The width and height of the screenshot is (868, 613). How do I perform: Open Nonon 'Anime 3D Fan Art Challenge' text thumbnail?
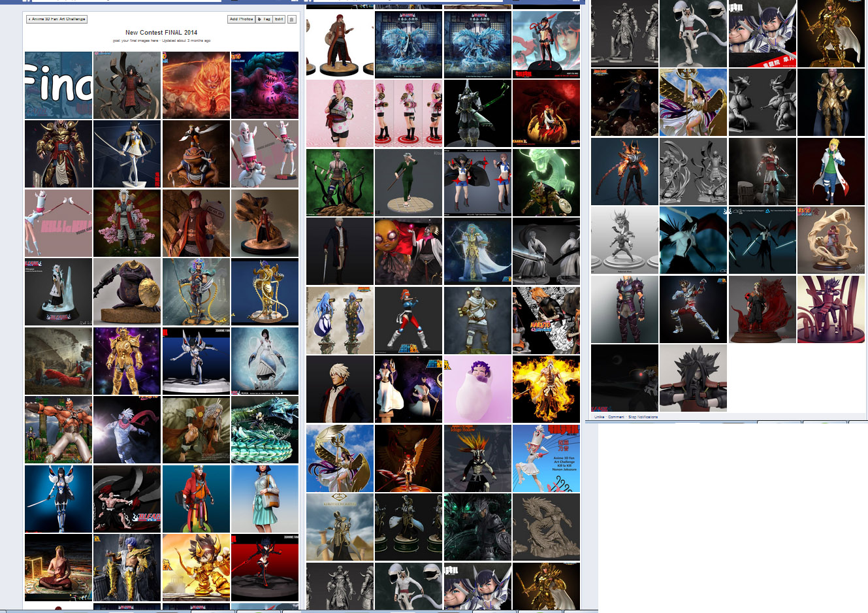click(546, 458)
